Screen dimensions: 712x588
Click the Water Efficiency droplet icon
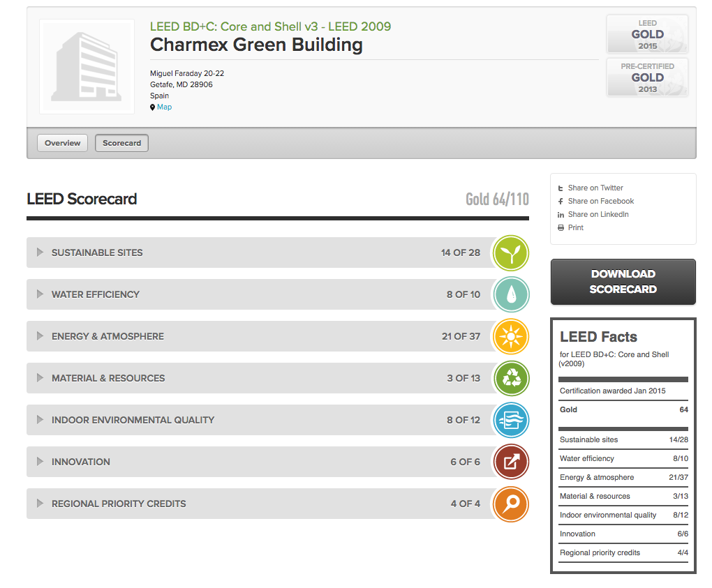[x=511, y=294]
